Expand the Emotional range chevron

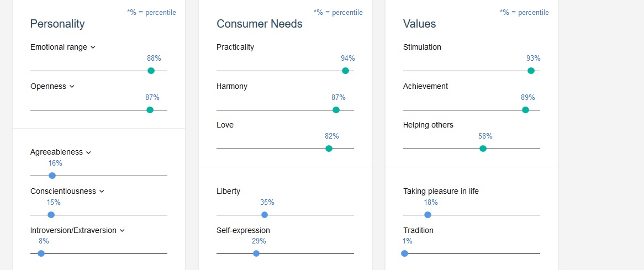[93, 47]
